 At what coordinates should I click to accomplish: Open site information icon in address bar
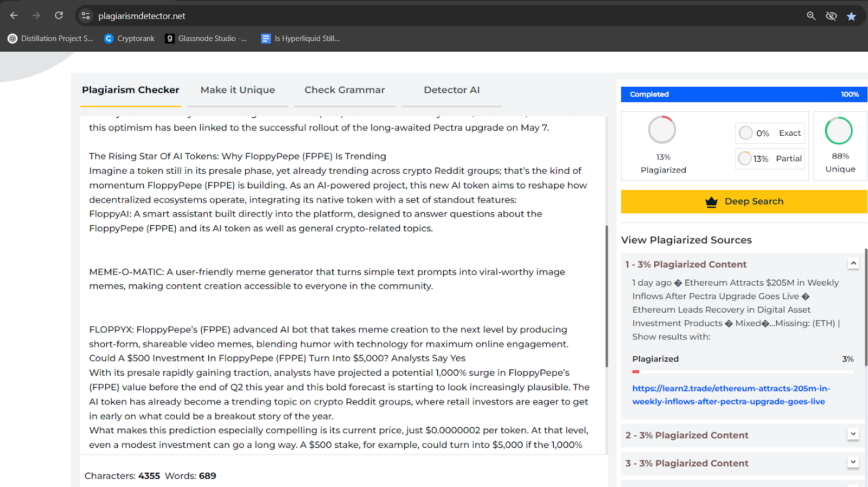86,16
